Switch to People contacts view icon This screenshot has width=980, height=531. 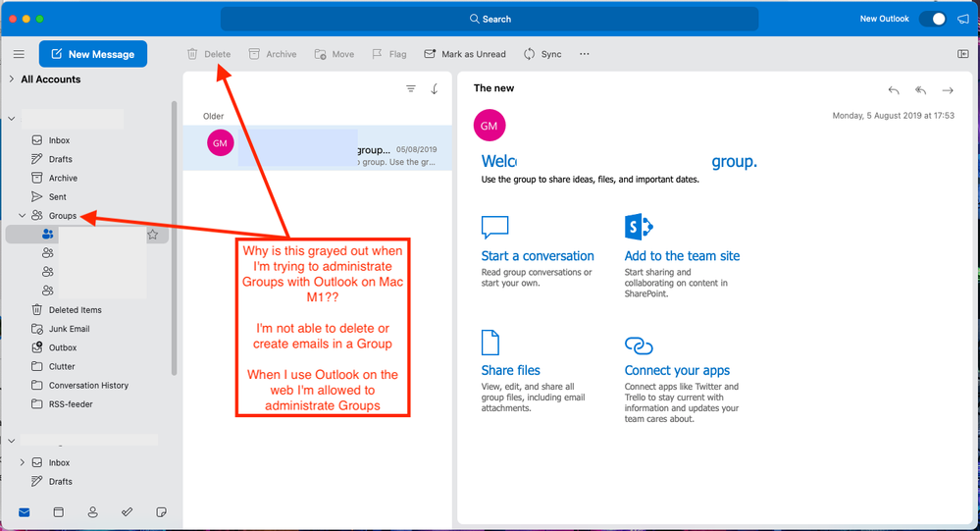click(92, 512)
